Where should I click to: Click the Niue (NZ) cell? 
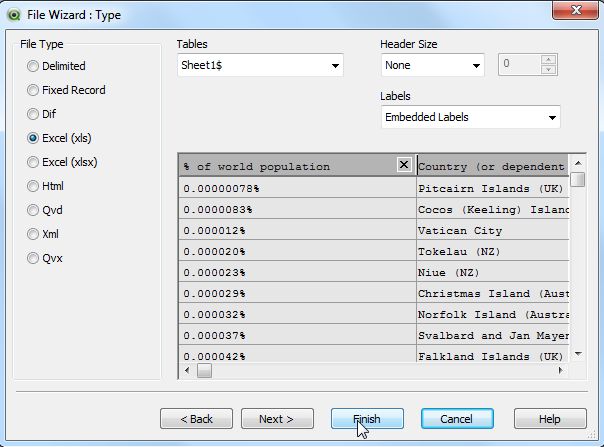pos(493,272)
